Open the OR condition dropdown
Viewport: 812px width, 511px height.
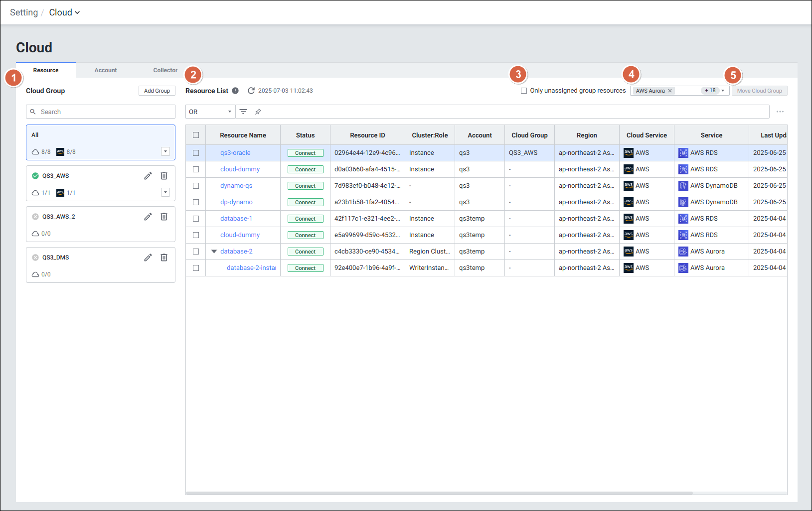point(210,112)
